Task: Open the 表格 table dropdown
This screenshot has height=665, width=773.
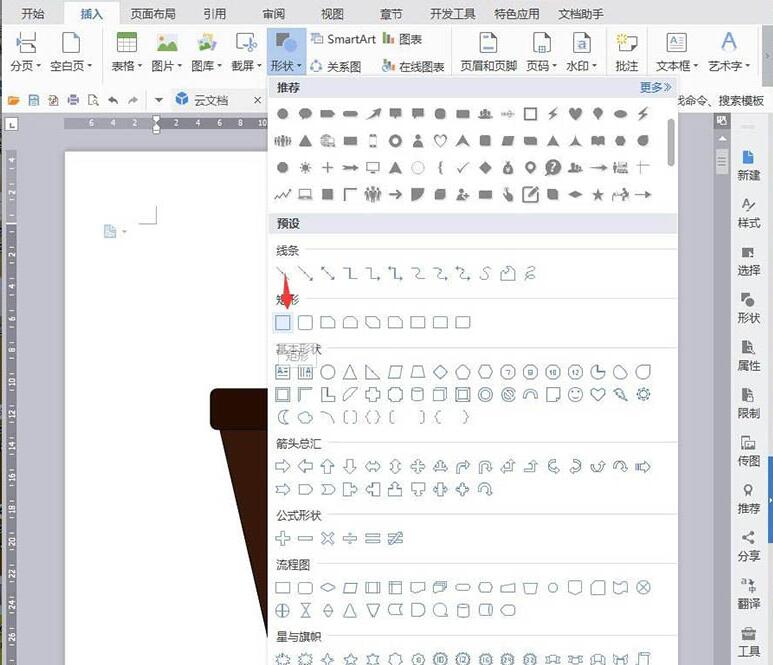Action: [126, 50]
